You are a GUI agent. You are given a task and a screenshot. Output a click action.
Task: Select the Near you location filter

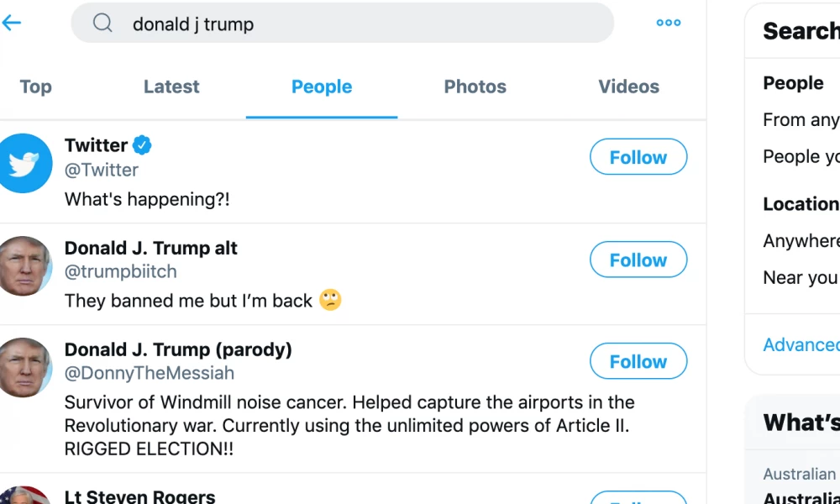(801, 277)
